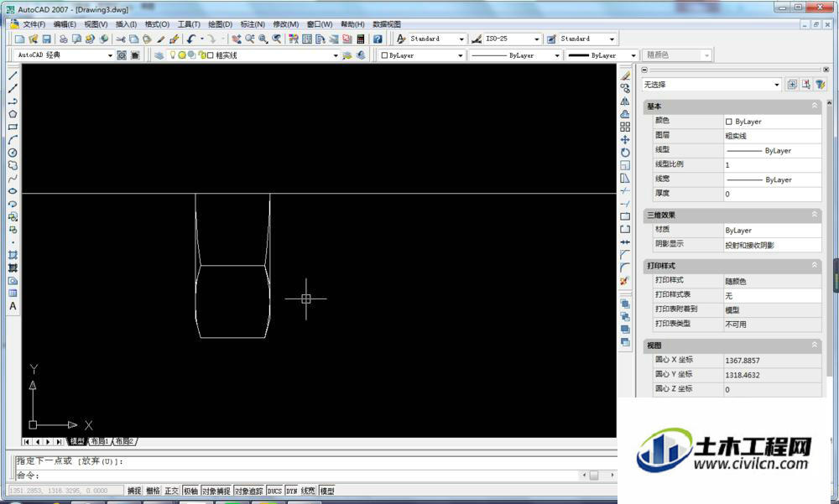Select the Circle draw tool
The image size is (839, 504).
click(x=13, y=153)
